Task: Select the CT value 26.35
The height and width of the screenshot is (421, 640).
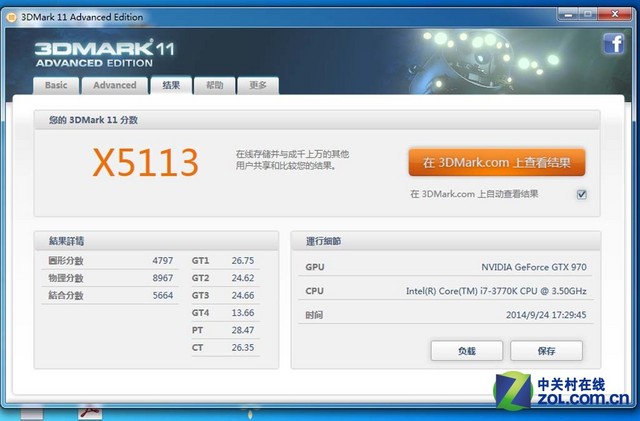Action: (x=243, y=347)
